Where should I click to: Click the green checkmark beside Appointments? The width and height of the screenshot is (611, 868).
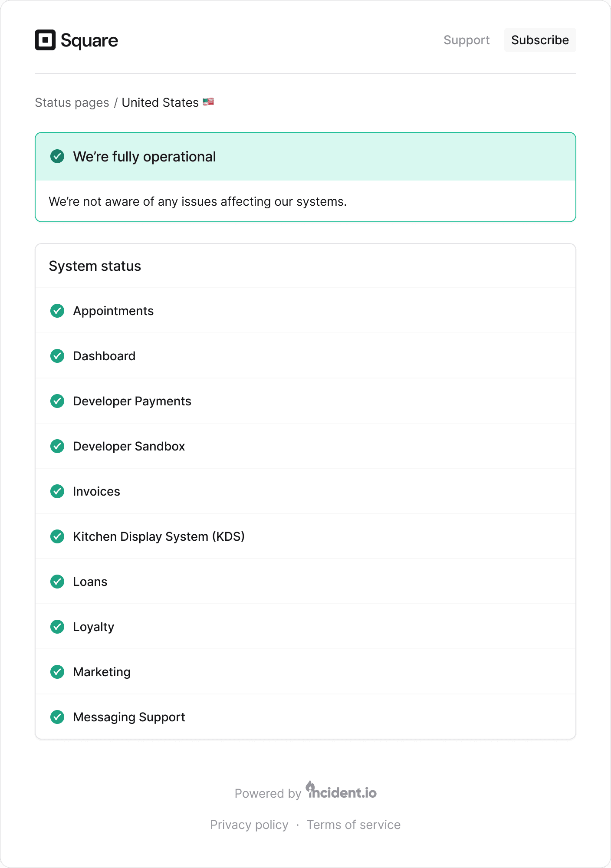click(x=58, y=311)
